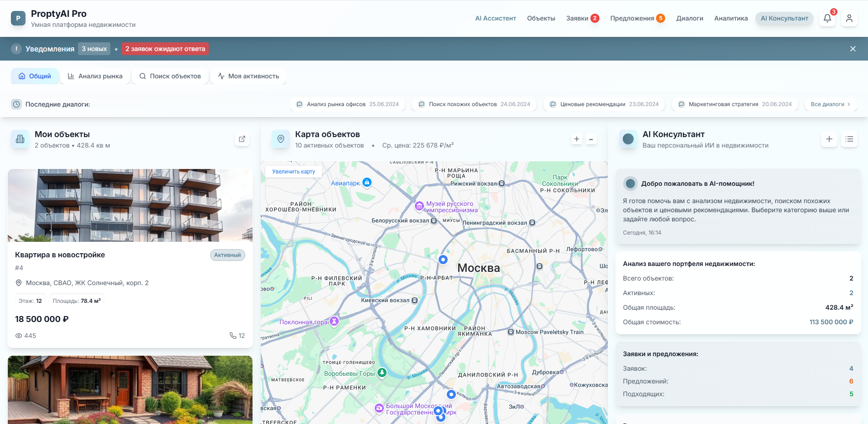Click the 2 заявок ожидают ответа badge
The image size is (868, 424).
tap(165, 49)
